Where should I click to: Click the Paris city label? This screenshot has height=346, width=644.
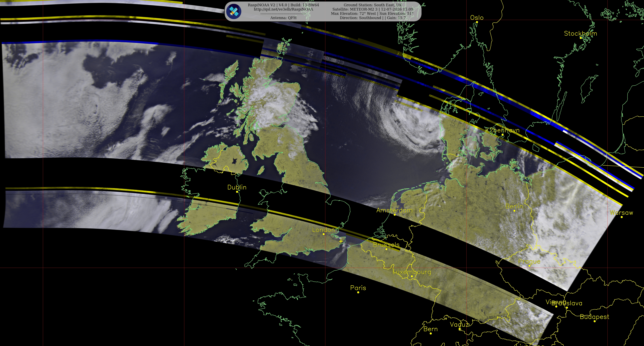point(358,288)
